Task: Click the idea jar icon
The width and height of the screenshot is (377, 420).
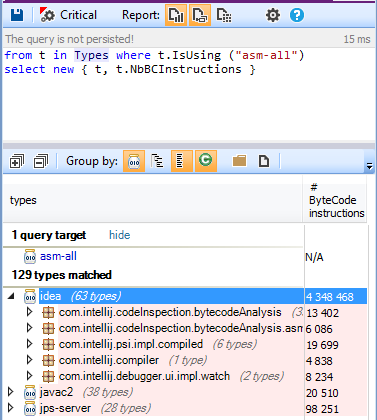Action: tap(30, 296)
